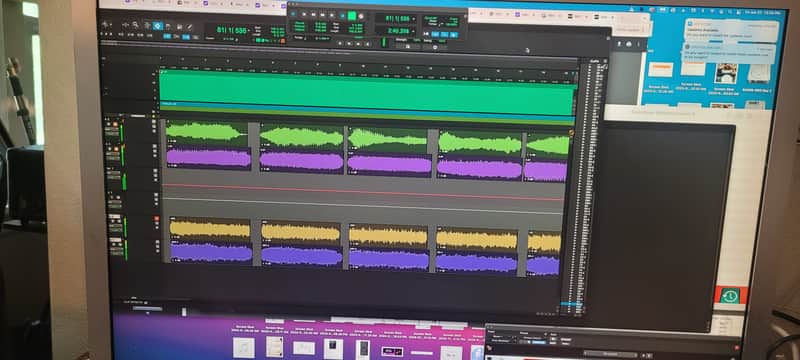The width and height of the screenshot is (800, 360).
Task: Click the Updates Available notification banner
Action: tap(731, 31)
